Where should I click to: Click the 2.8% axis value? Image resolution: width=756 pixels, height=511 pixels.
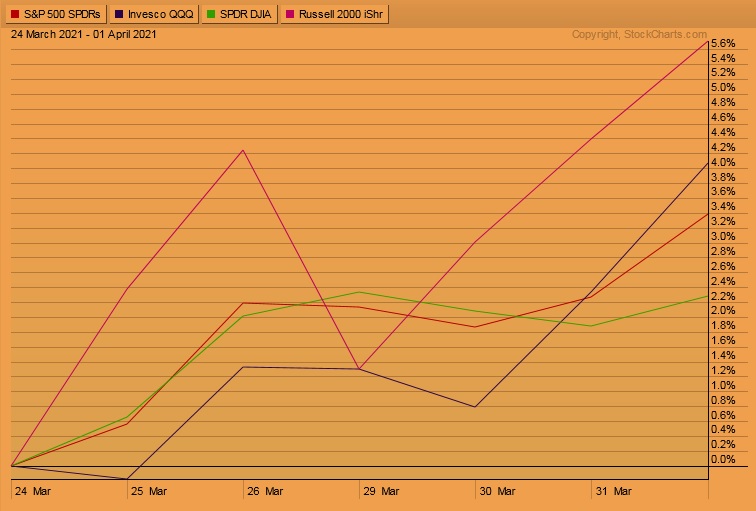[723, 251]
